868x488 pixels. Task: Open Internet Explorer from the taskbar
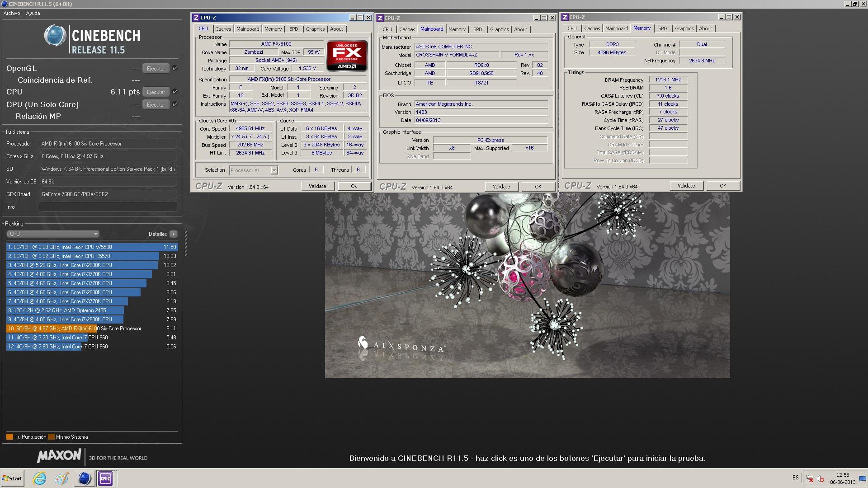click(40, 478)
